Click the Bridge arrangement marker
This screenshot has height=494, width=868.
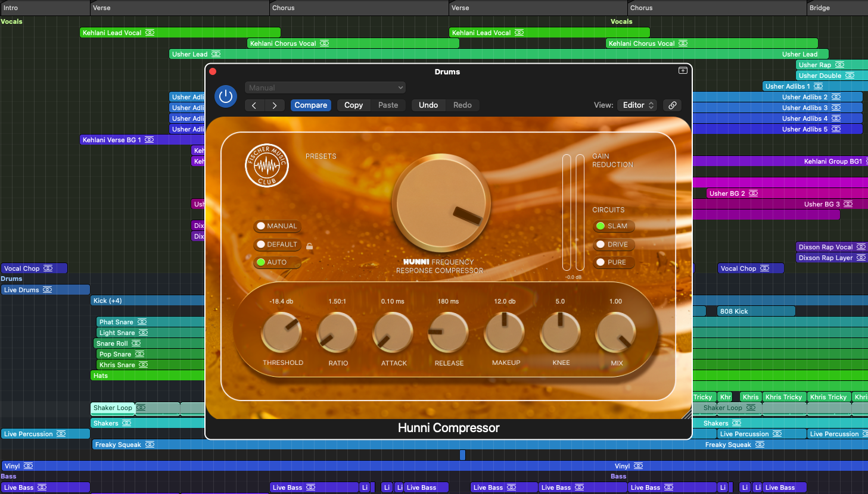(x=837, y=8)
